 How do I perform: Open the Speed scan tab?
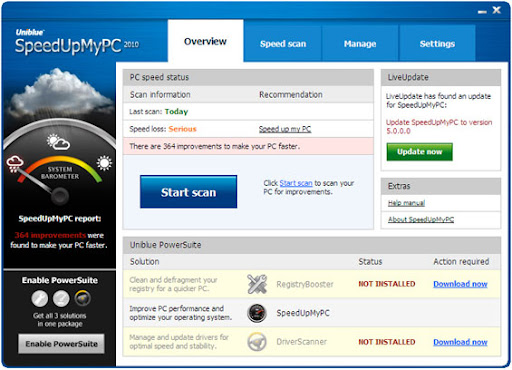tap(283, 44)
